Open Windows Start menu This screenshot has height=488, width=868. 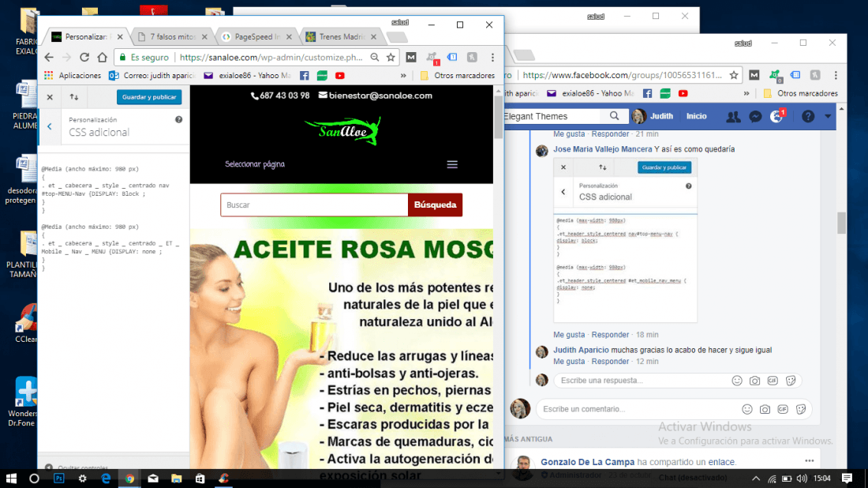(x=11, y=479)
